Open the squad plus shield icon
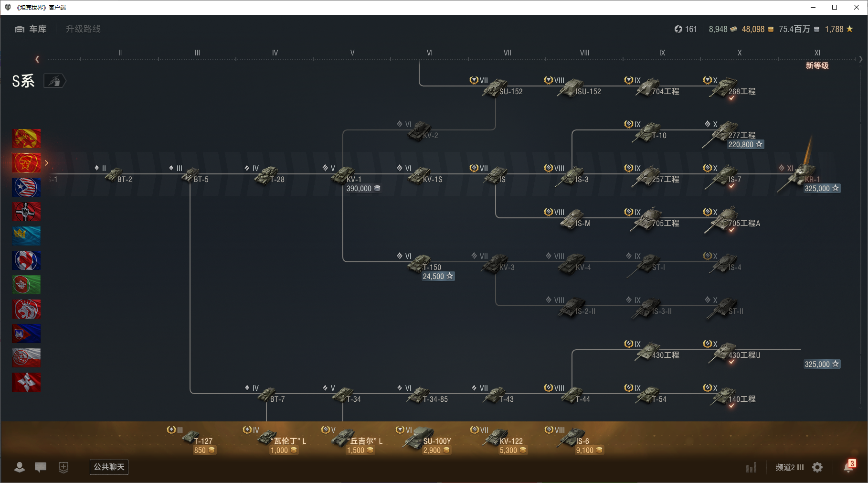Image resolution: width=868 pixels, height=483 pixels. pyautogui.click(x=64, y=467)
